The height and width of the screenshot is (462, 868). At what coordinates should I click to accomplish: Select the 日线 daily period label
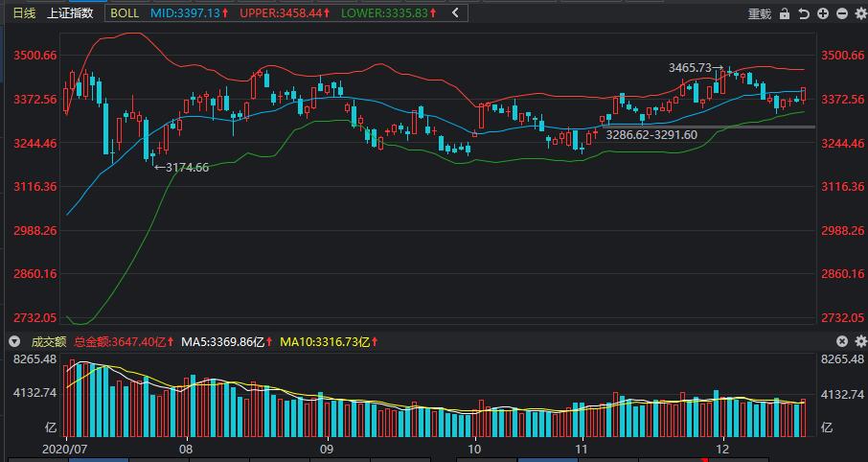[x=24, y=12]
